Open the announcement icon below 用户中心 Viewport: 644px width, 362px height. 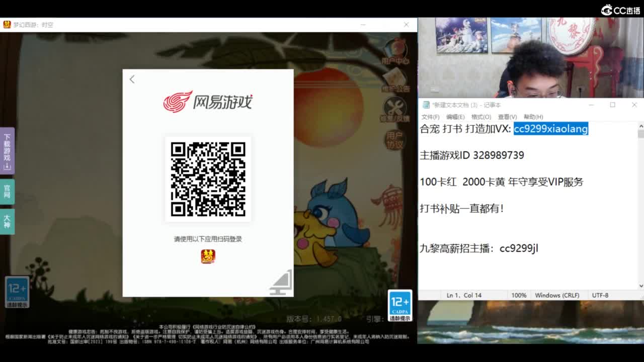[395, 81]
